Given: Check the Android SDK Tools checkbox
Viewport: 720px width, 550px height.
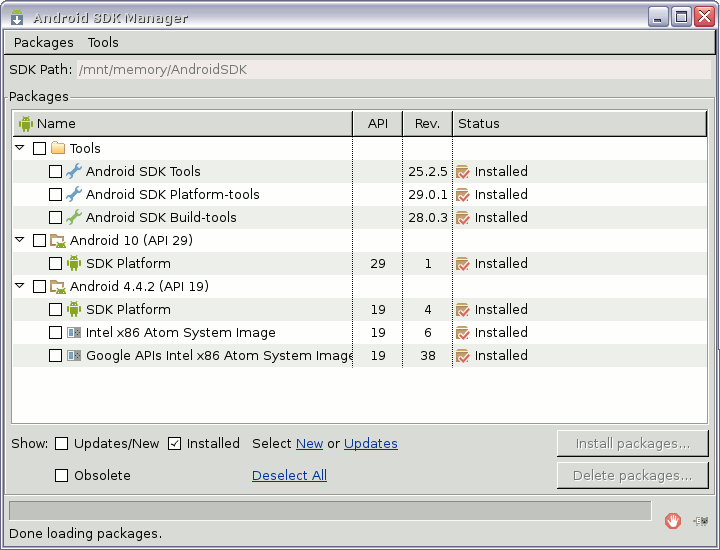Looking at the screenshot, I should (56, 171).
